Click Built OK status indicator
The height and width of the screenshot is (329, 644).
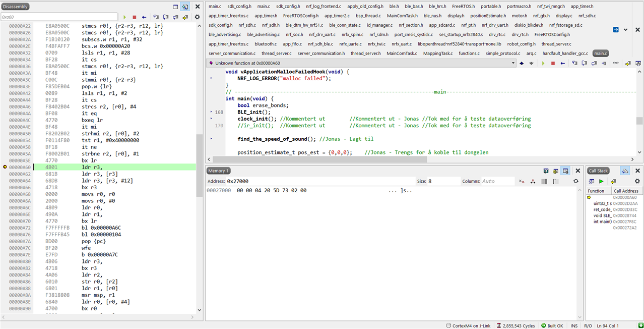click(x=552, y=325)
